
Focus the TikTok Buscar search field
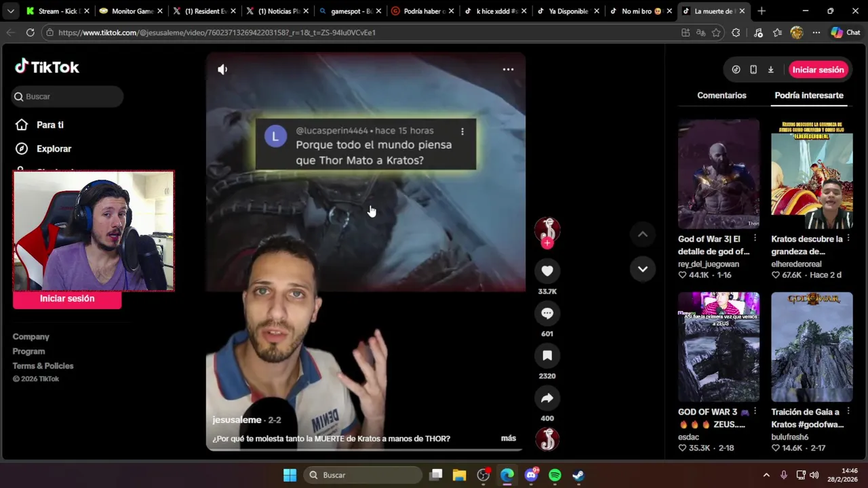(x=67, y=96)
